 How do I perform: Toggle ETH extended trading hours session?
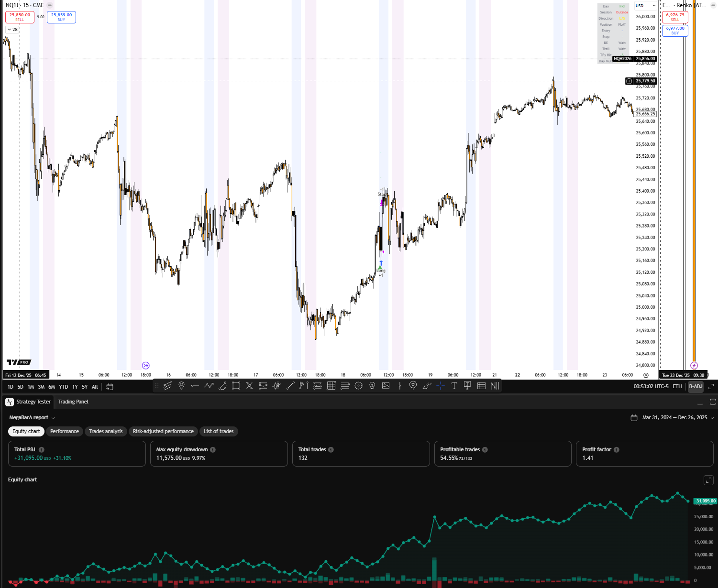coord(677,386)
